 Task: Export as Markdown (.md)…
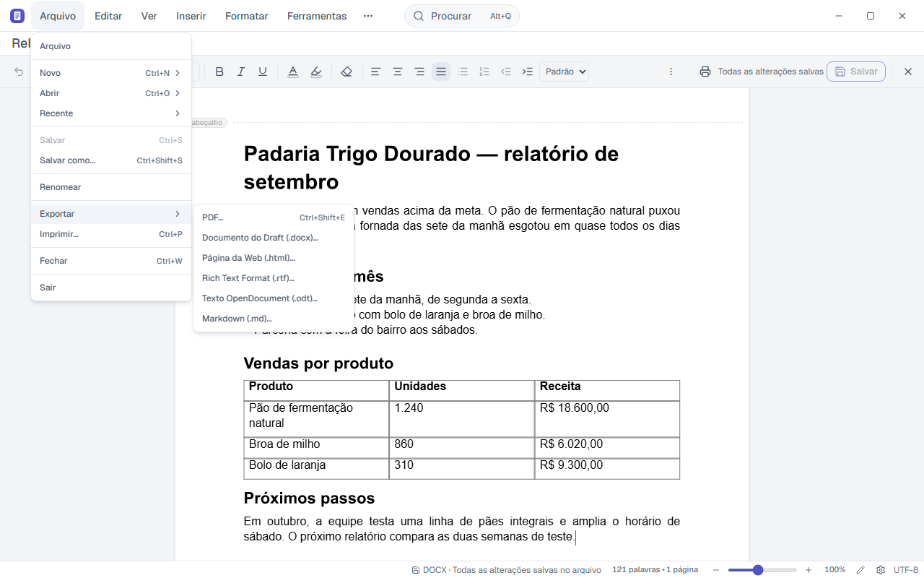[274, 319]
